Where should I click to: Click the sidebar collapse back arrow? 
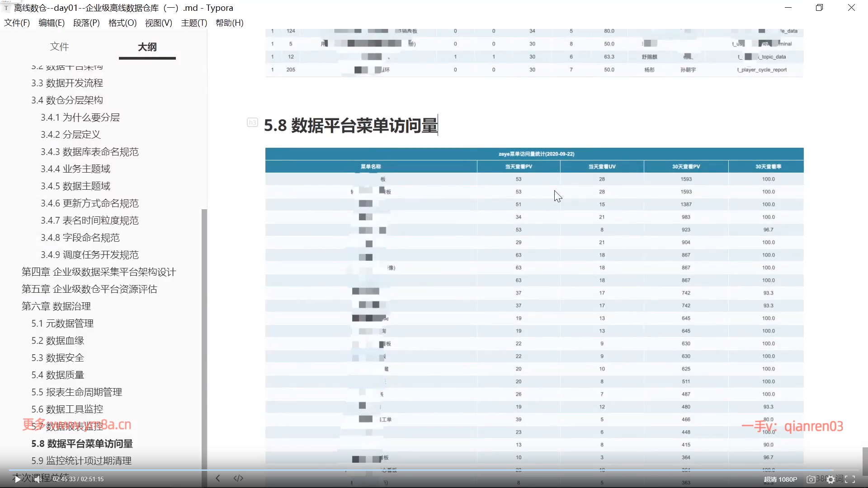[x=218, y=478]
